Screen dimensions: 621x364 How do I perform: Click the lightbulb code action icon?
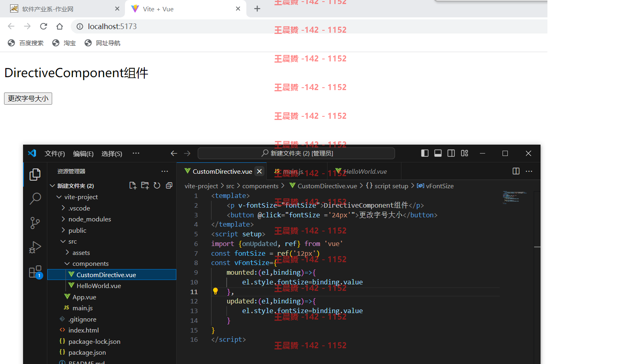click(x=215, y=291)
